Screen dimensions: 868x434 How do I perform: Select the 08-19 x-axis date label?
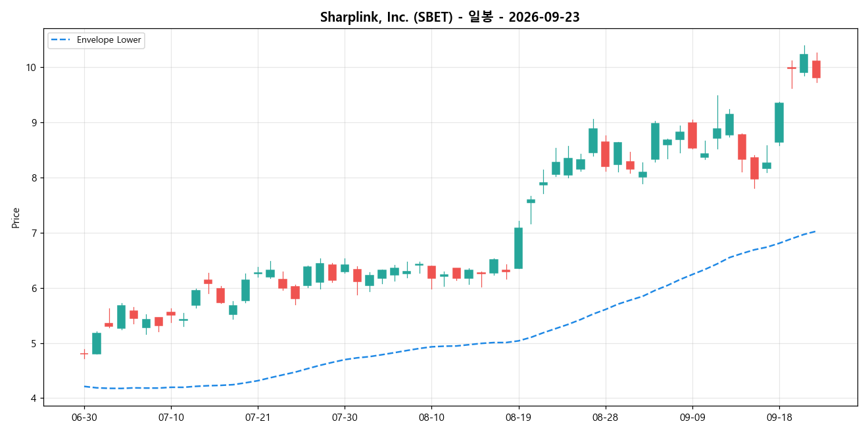[518, 417]
